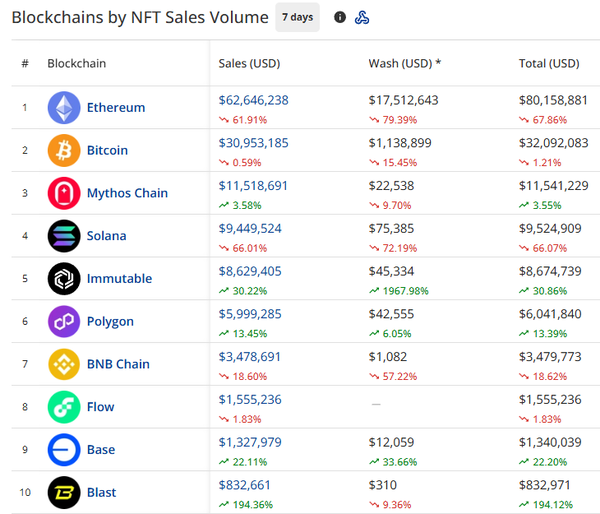The height and width of the screenshot is (514, 600).
Task: Click Bitcoin sales value $30,953,185
Action: 253,143
